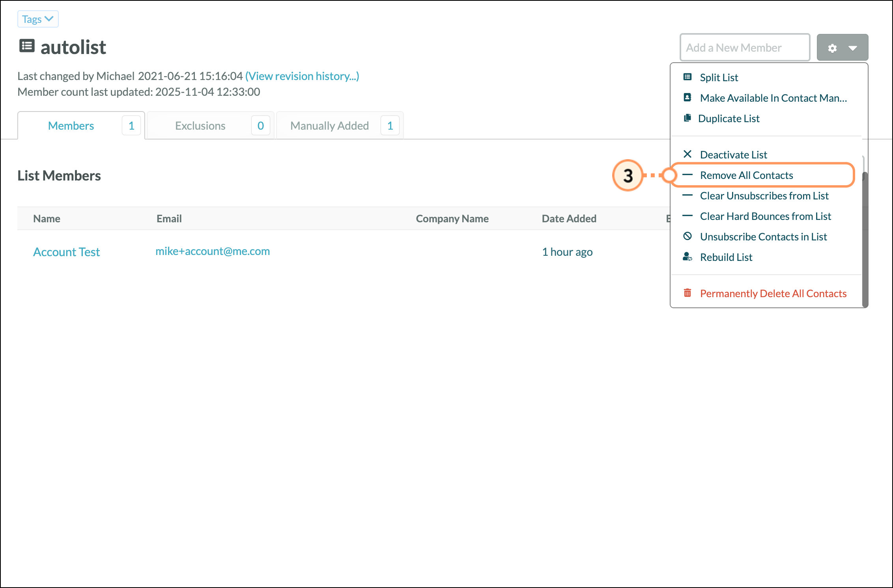The image size is (893, 588).
Task: Click the list icon beside autolist title
Action: [x=27, y=46]
